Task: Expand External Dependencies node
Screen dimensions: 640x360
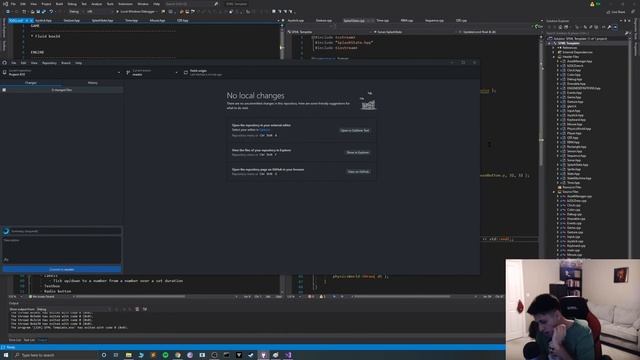Action: pos(554,52)
